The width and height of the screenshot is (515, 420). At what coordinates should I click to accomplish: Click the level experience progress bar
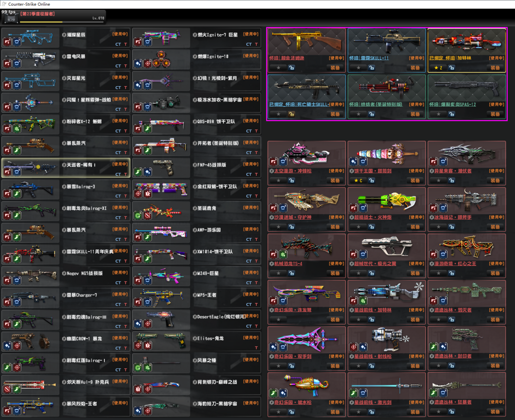click(62, 22)
